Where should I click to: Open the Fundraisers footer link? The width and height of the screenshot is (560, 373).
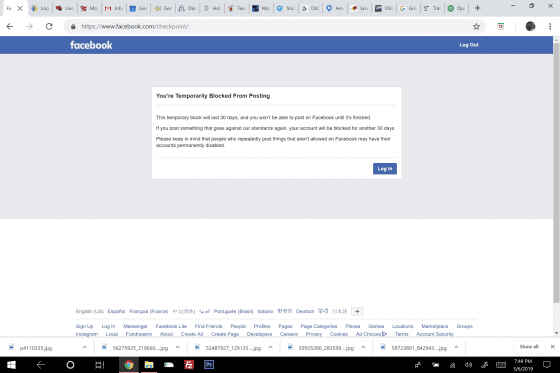(x=139, y=334)
